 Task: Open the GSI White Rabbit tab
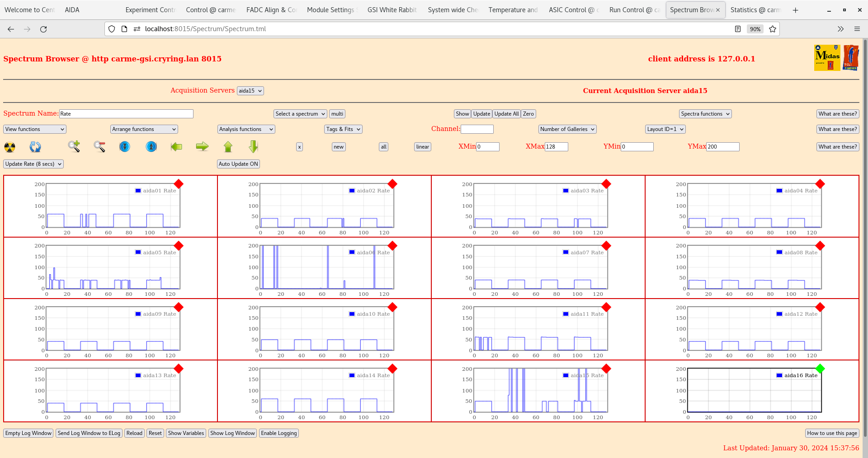(392, 9)
